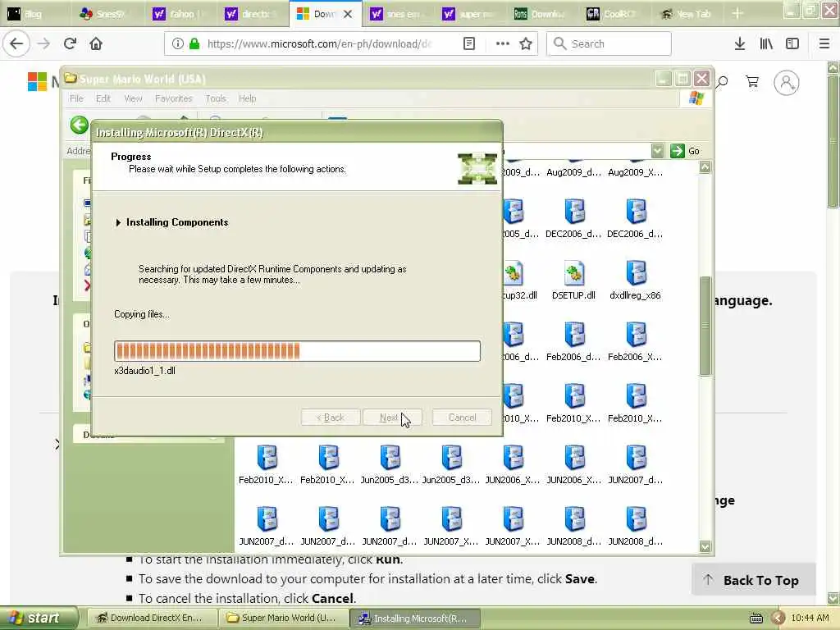
Task: Click system tray clock 10:44 AM
Action: 810,618
